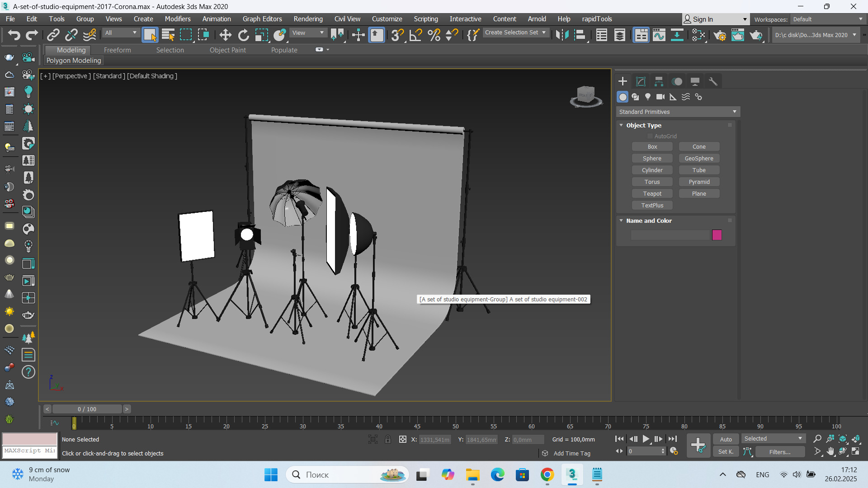Toggle 3D Snaps on the toolbar
This screenshot has height=488, width=868.
pos(397,35)
